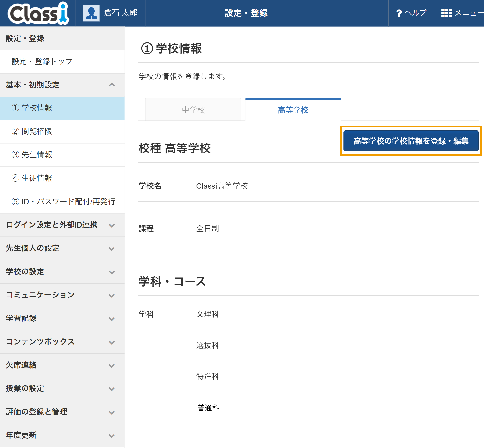
Task: Collapse the 基本・初期設定 section chevron
Action: (112, 85)
